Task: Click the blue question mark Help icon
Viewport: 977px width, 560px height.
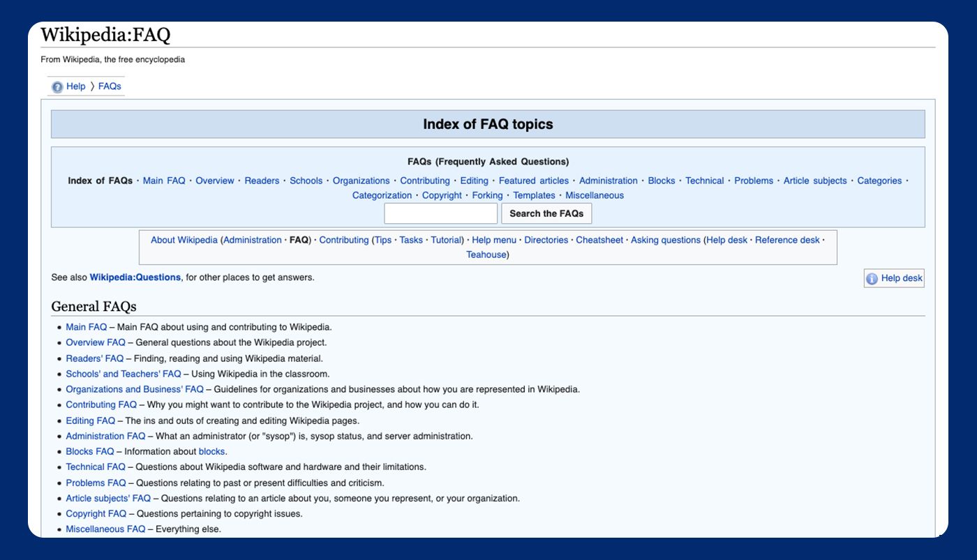Action: point(57,87)
